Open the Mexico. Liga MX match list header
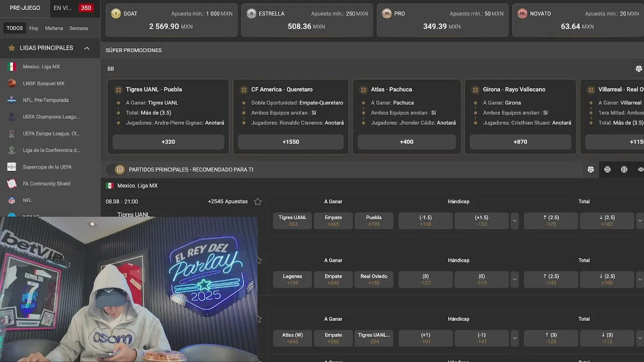This screenshot has width=644, height=362. pos(137,186)
